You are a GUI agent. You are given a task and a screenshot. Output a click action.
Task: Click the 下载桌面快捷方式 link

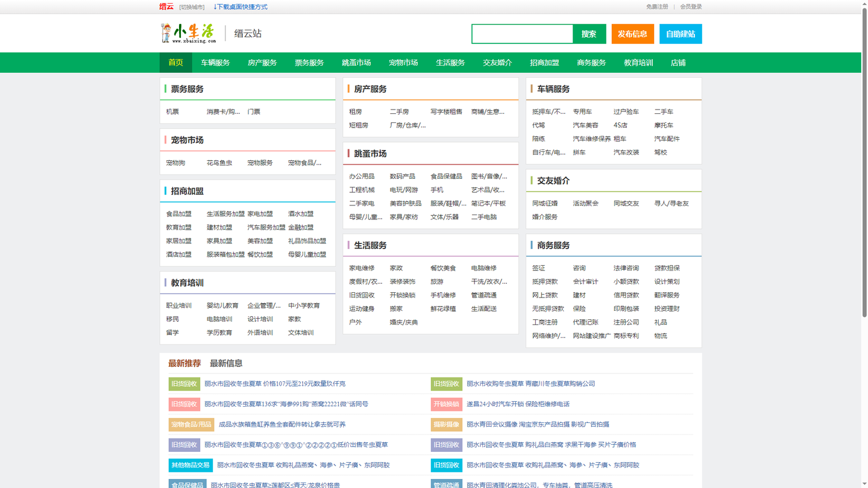(x=240, y=7)
